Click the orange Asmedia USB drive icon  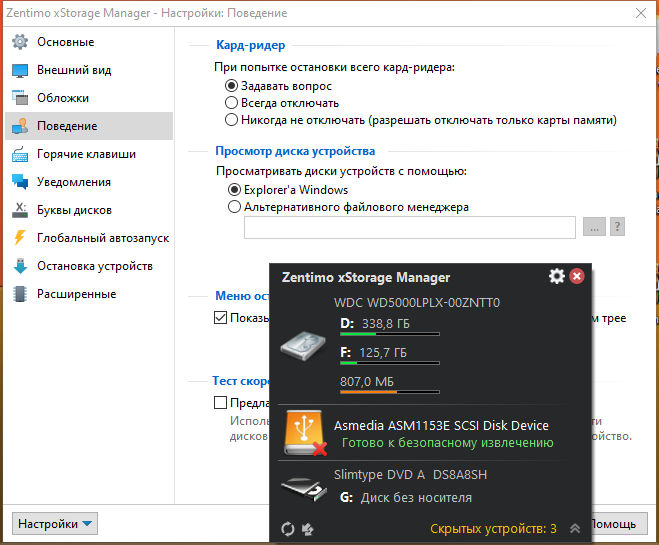point(305,433)
